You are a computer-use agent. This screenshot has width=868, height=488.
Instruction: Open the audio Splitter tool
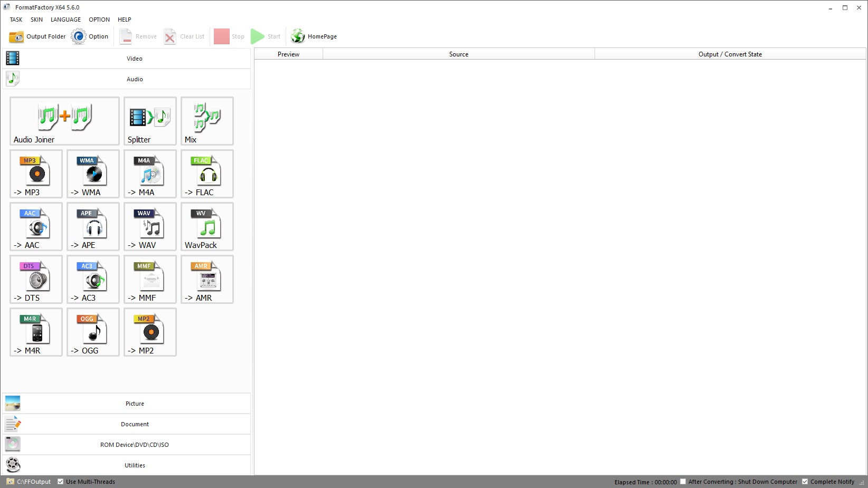pos(150,121)
